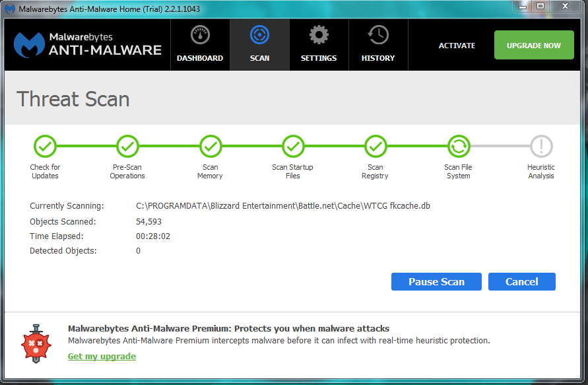Click the Scan Startup Files checkmark icon
Viewport: 588px width, 385px height.
point(293,147)
